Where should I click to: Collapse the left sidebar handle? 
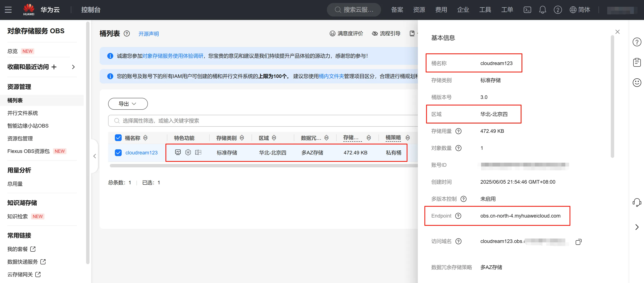tap(95, 156)
